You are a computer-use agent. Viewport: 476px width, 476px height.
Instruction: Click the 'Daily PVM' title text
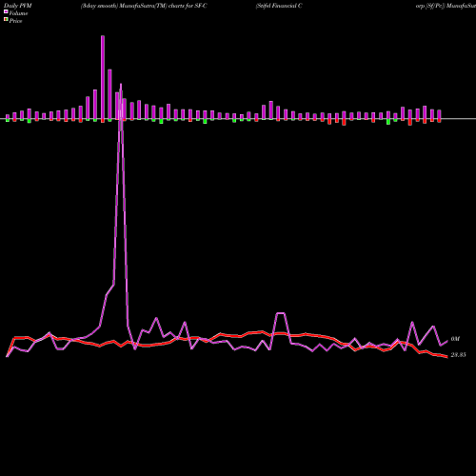coord(18,6)
